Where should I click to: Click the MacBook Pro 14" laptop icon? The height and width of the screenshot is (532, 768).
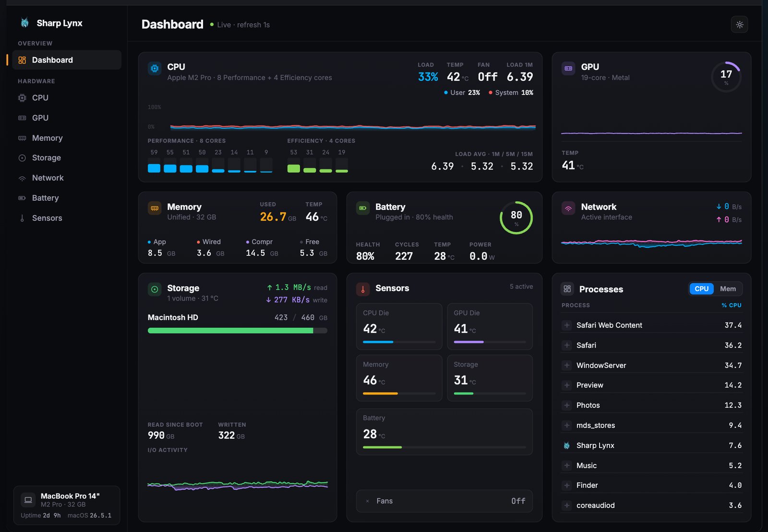click(x=28, y=500)
